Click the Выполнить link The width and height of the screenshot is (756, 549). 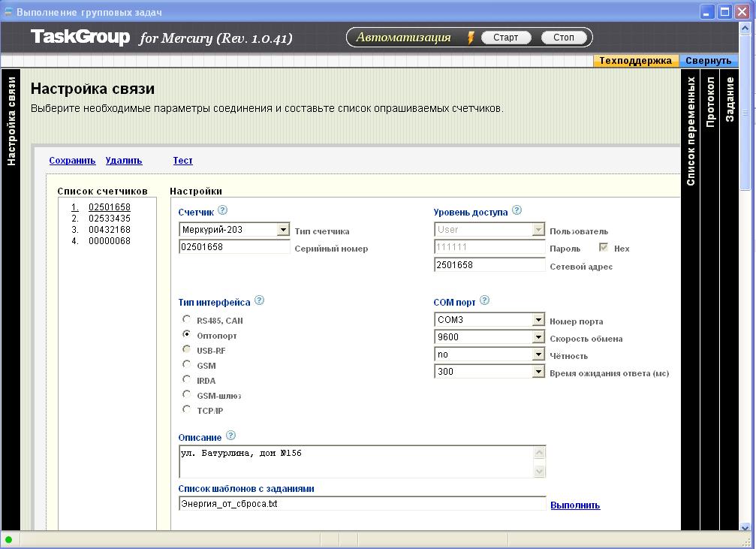[575, 505]
